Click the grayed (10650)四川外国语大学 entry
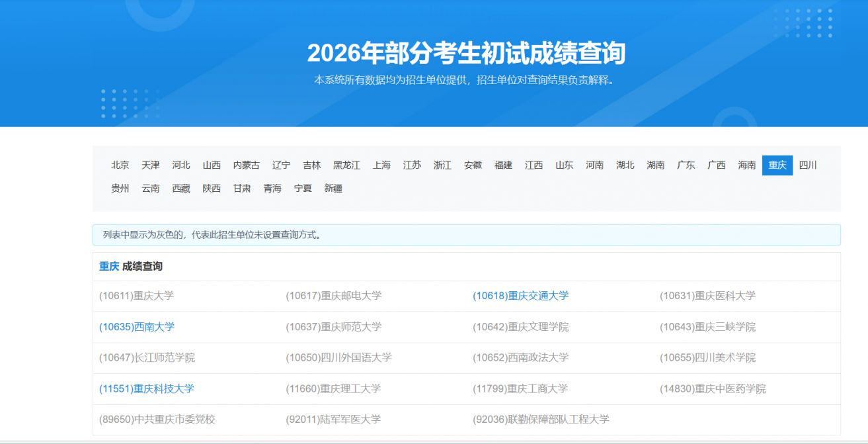The image size is (868, 444). pyautogui.click(x=339, y=357)
